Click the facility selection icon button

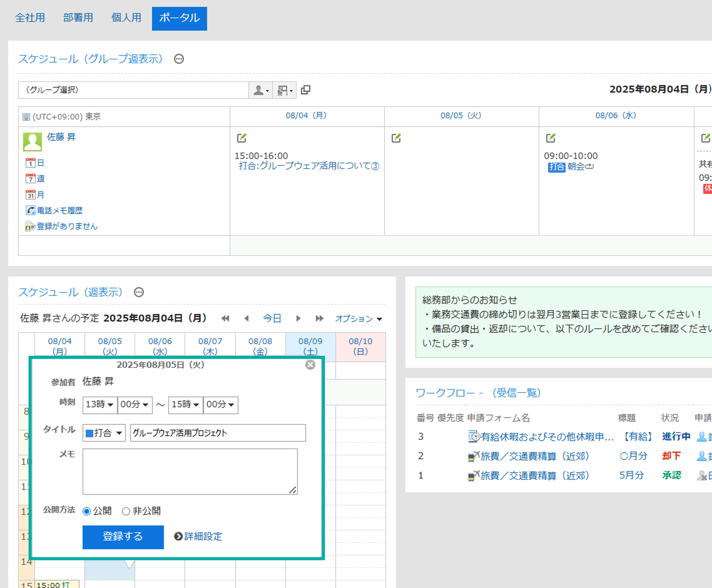pyautogui.click(x=284, y=90)
